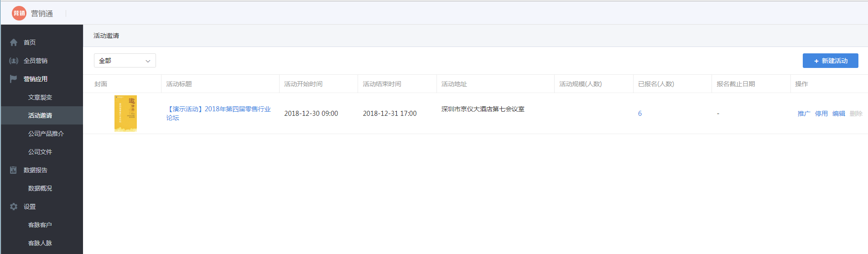Screen dimensions: 868x254
Task: Click the home icon beside 首页
Action: pos(14,42)
